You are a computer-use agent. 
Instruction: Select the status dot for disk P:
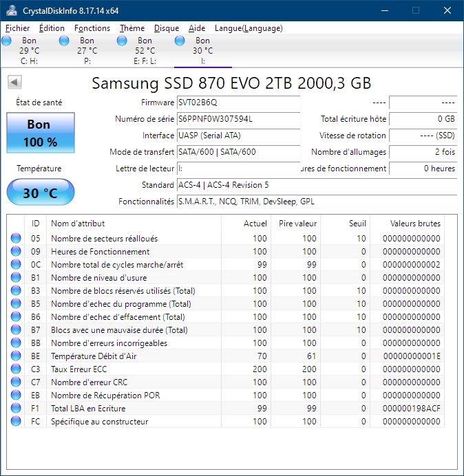pos(64,41)
